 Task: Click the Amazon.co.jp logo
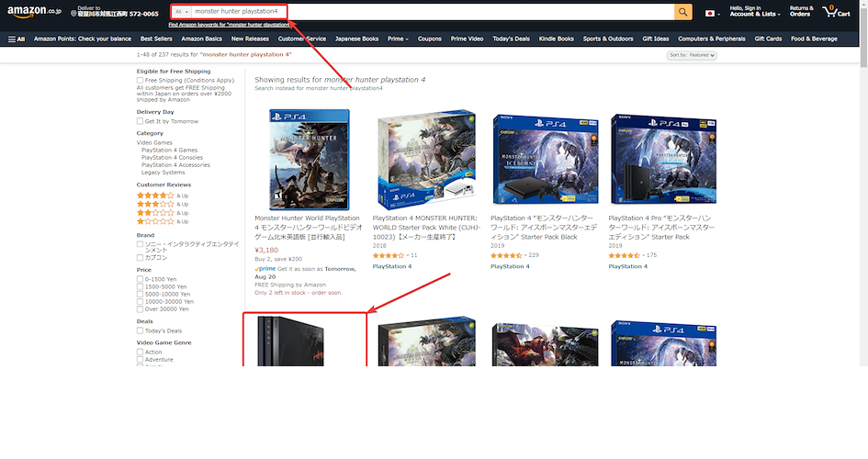tap(34, 12)
